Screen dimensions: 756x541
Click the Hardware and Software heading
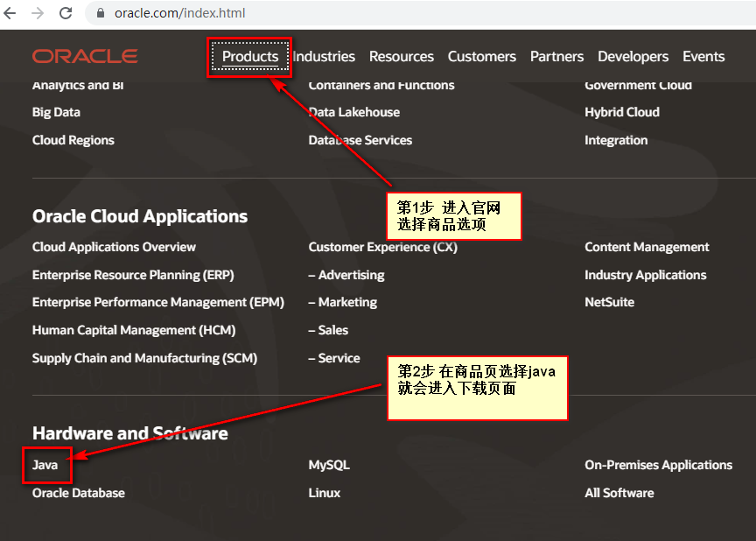coord(130,433)
